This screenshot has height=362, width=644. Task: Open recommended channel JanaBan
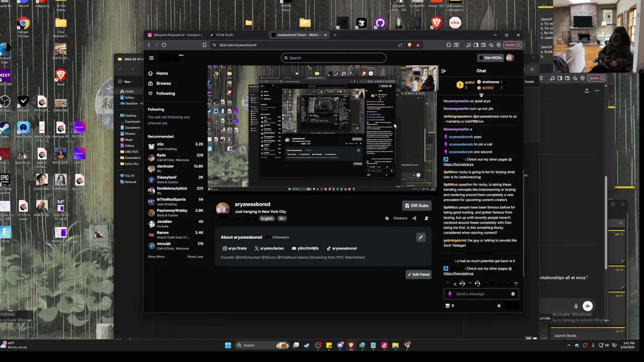176,224
